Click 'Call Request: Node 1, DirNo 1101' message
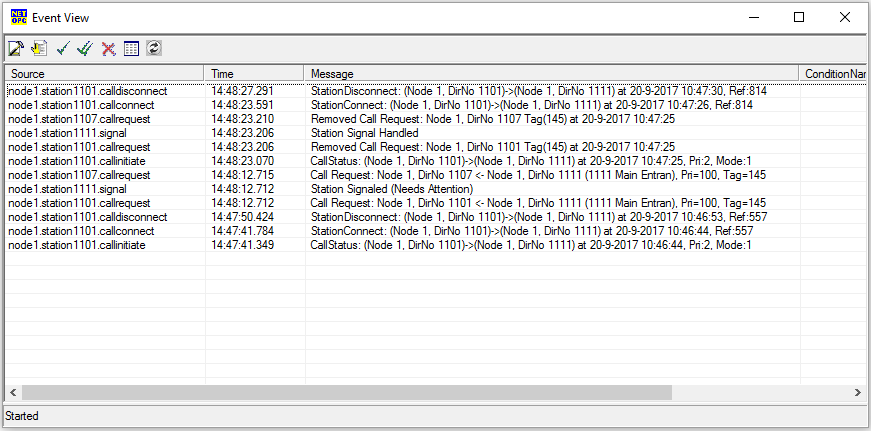Screen dimensions: 871x431 pos(538,203)
